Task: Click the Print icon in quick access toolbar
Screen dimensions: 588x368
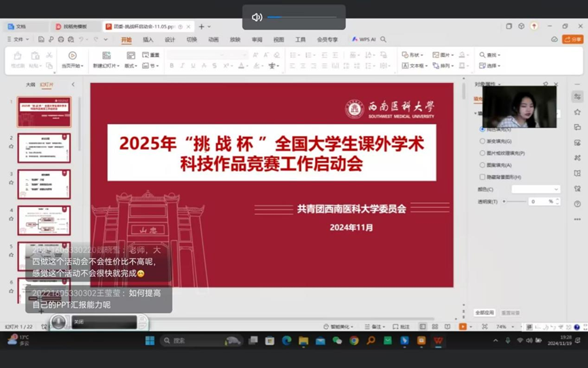Action: [61, 40]
